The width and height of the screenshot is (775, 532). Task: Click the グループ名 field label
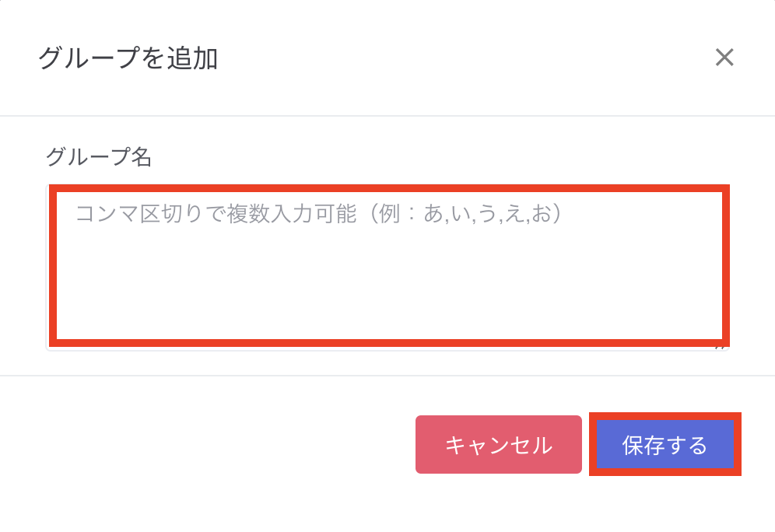tap(98, 157)
